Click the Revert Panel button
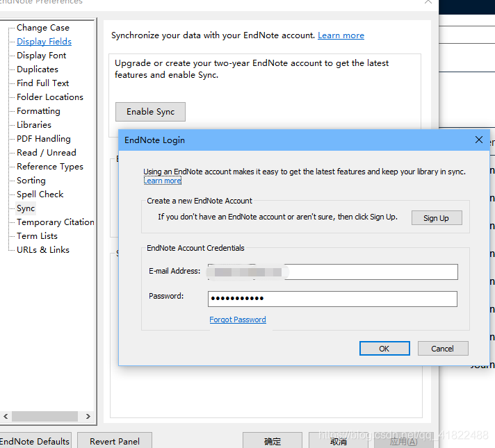Image resolution: width=495 pixels, height=448 pixels. 115,441
